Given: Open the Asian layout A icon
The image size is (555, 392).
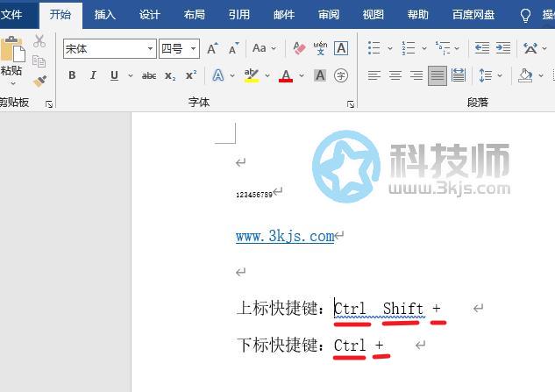Looking at the screenshot, I should (x=530, y=48).
